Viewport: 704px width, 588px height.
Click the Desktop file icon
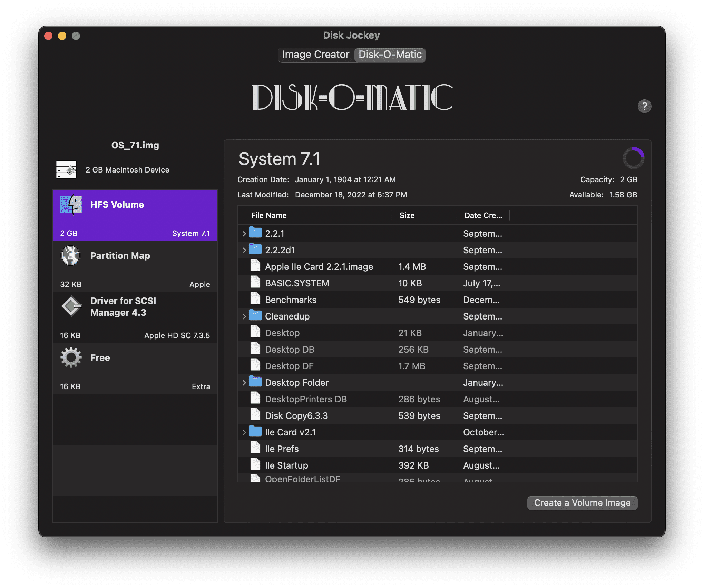(255, 332)
